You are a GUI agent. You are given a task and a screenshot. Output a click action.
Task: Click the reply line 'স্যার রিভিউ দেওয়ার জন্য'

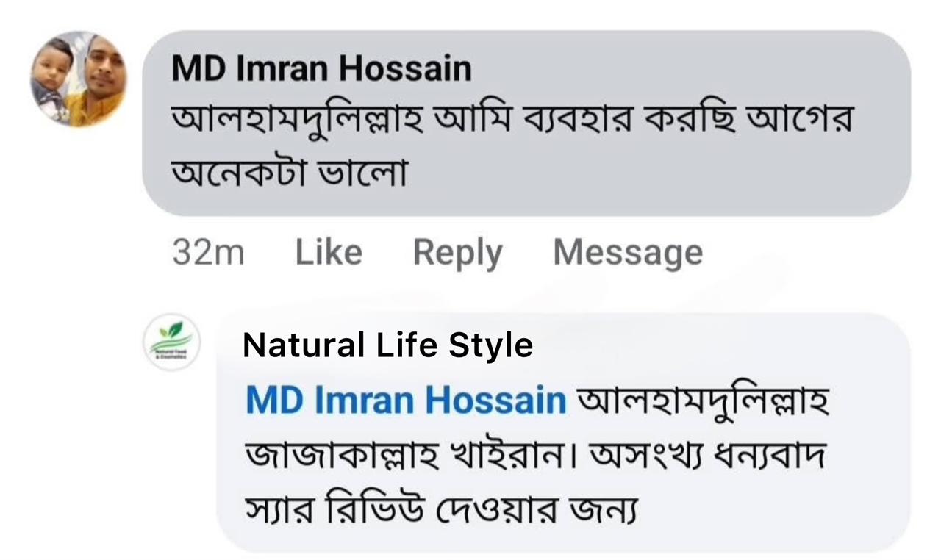(x=440, y=509)
